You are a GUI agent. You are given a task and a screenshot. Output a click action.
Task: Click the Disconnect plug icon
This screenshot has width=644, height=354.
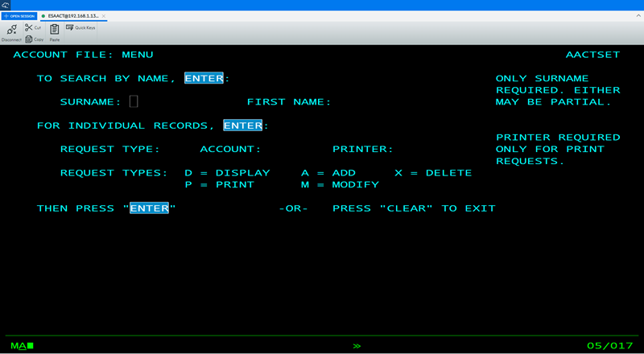click(x=11, y=30)
